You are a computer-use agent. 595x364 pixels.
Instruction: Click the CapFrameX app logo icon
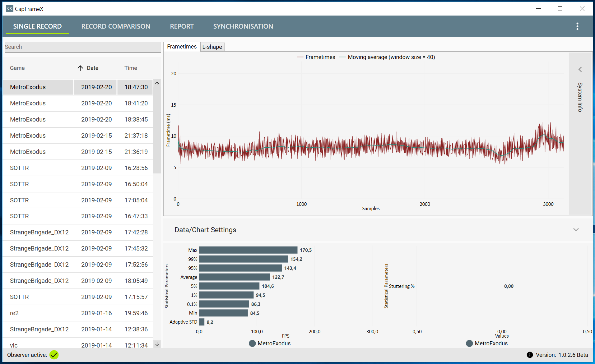click(9, 9)
